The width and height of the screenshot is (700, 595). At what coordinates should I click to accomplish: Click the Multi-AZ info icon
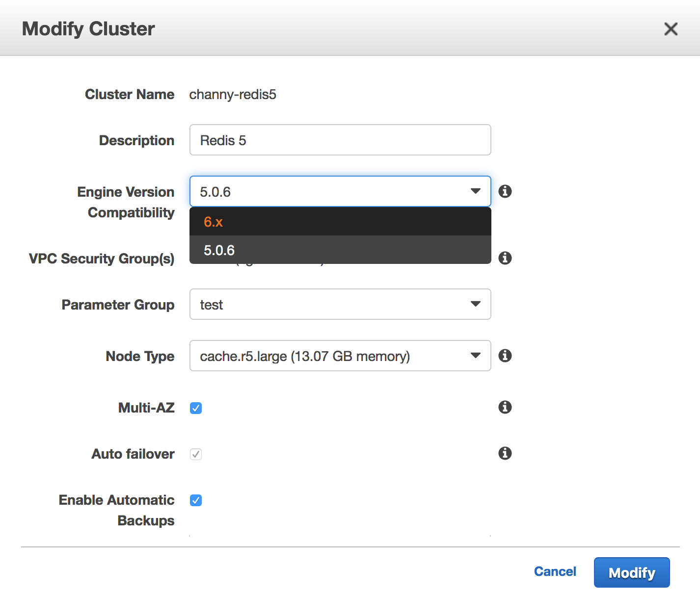point(505,407)
